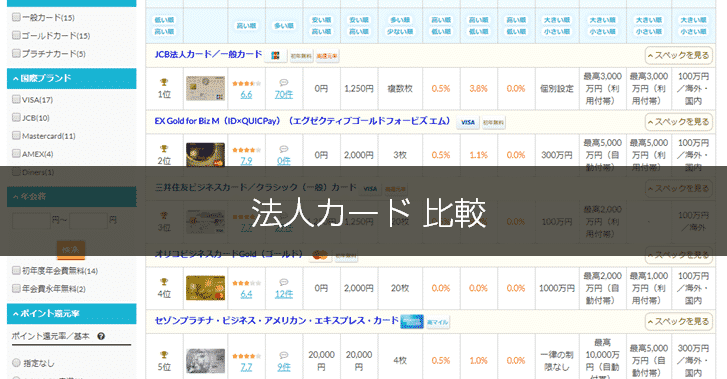This screenshot has width=727, height=379.
Task: Select the 指定なし radio button
Action: point(16,363)
